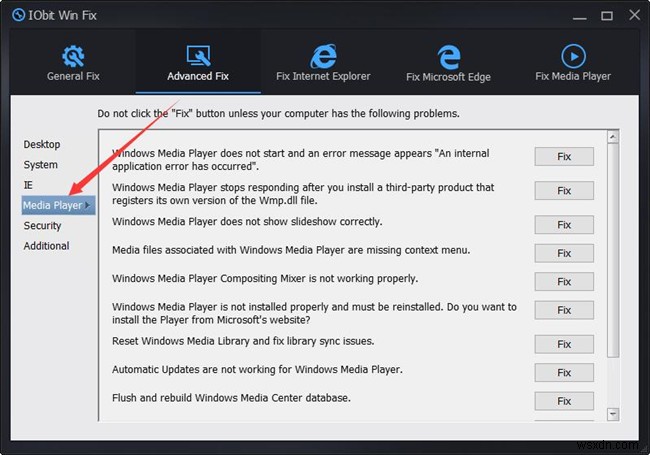Screen dimensions: 650x455
Task: Fix the internal application error problem
Action: (x=564, y=157)
